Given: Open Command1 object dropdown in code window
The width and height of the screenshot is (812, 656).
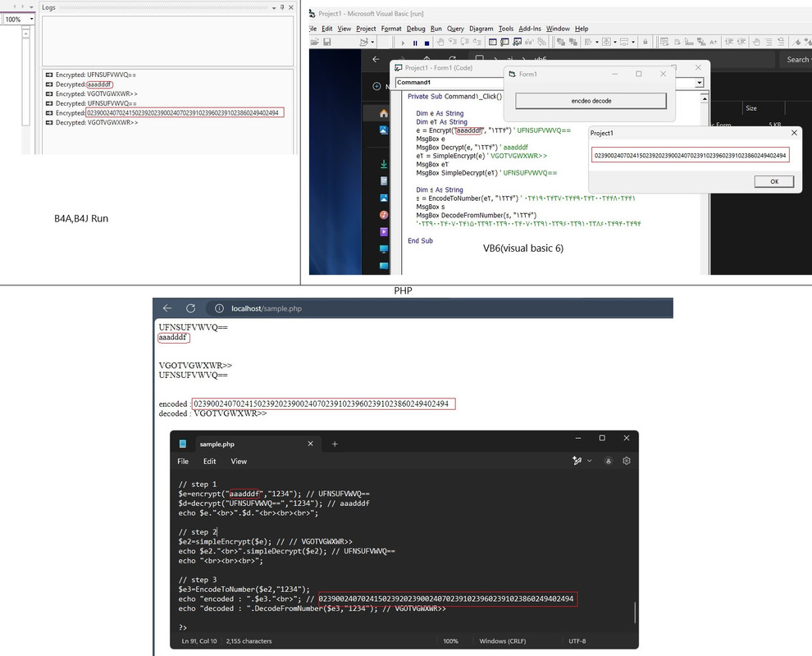Looking at the screenshot, I should click(x=449, y=82).
